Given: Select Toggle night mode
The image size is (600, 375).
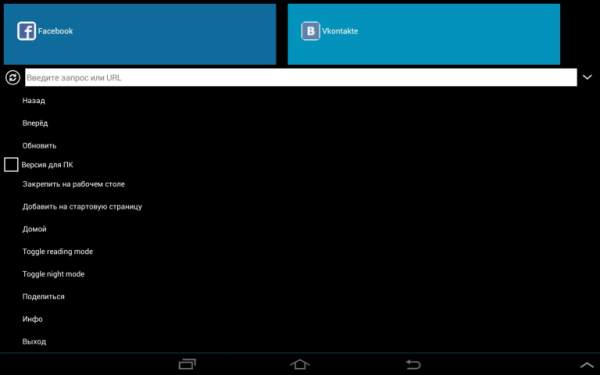Looking at the screenshot, I should (x=54, y=274).
